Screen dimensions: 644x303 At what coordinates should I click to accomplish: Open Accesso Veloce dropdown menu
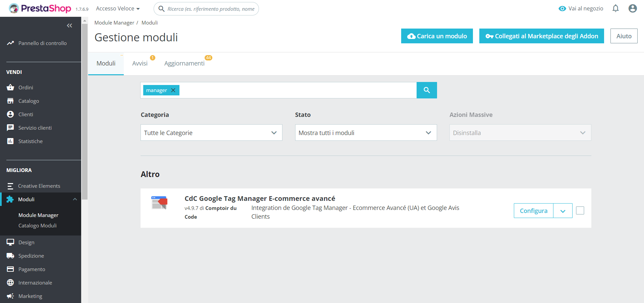coord(118,8)
